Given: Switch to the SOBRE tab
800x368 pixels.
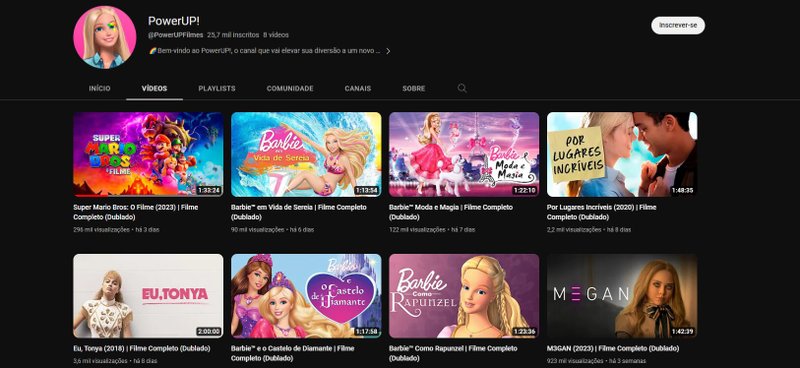Looking at the screenshot, I should coord(413,88).
